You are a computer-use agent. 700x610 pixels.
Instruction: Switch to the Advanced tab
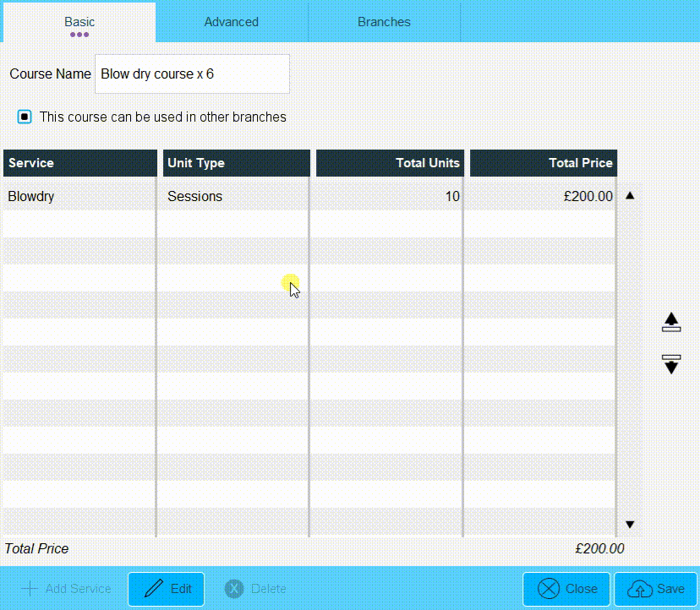tap(231, 22)
